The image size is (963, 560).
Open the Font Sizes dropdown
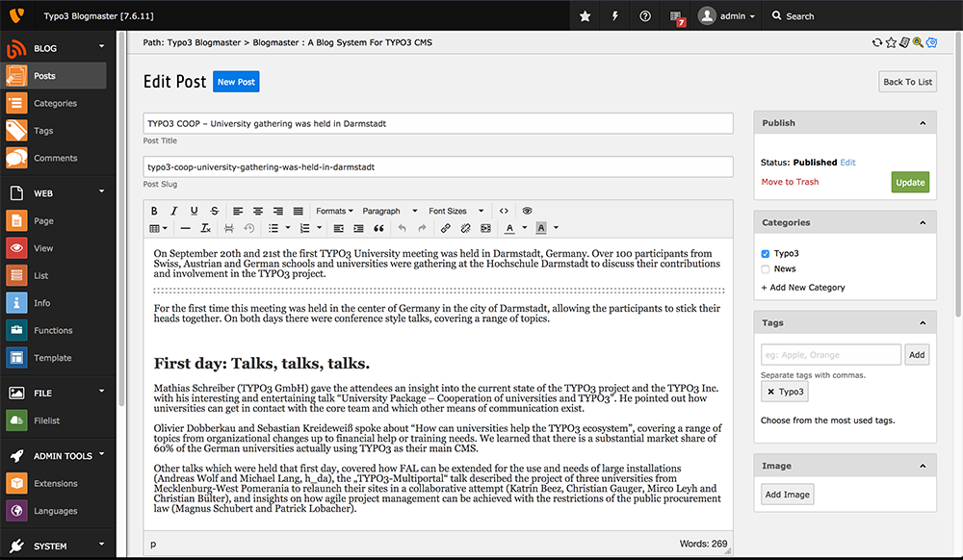(456, 211)
